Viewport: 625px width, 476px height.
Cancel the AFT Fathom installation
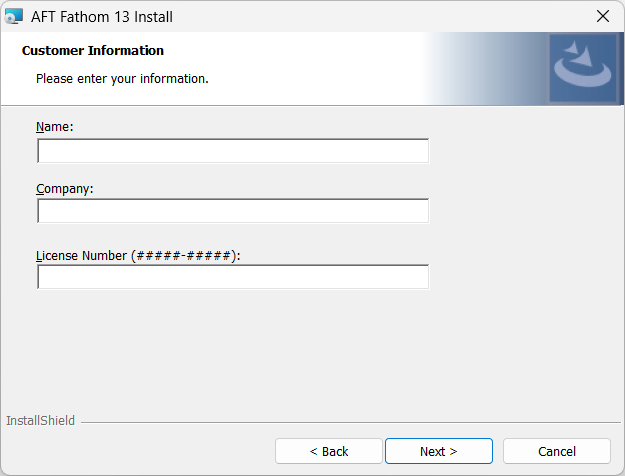pos(557,451)
